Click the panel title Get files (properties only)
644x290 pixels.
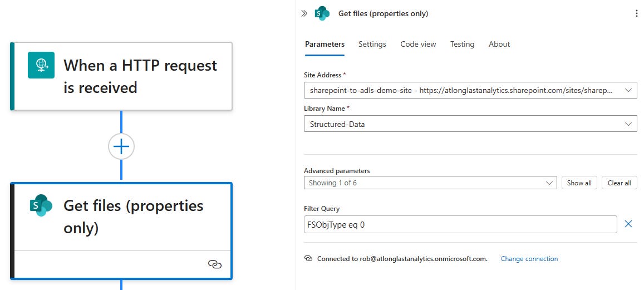(383, 13)
